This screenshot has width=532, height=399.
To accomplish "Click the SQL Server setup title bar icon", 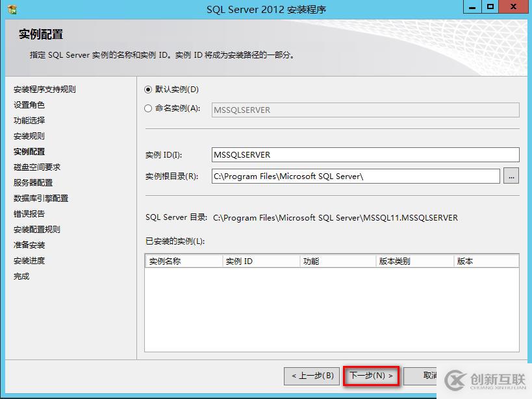I will [12, 10].
